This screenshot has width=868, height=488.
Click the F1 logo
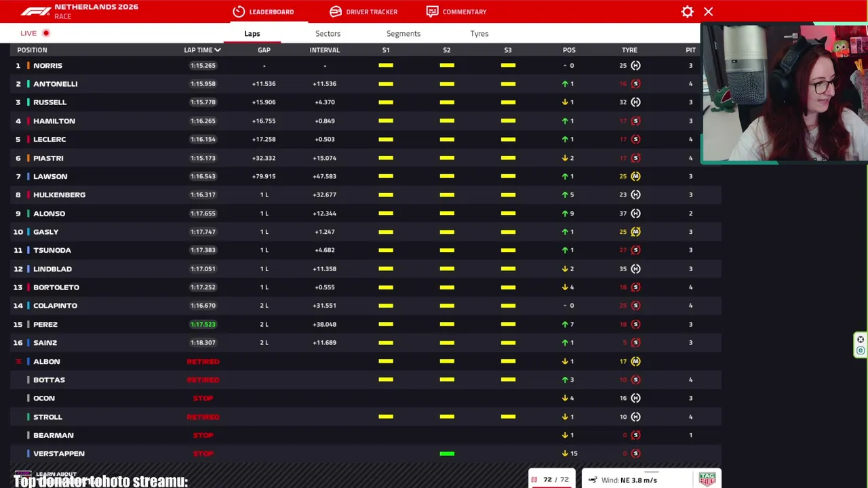coord(35,12)
